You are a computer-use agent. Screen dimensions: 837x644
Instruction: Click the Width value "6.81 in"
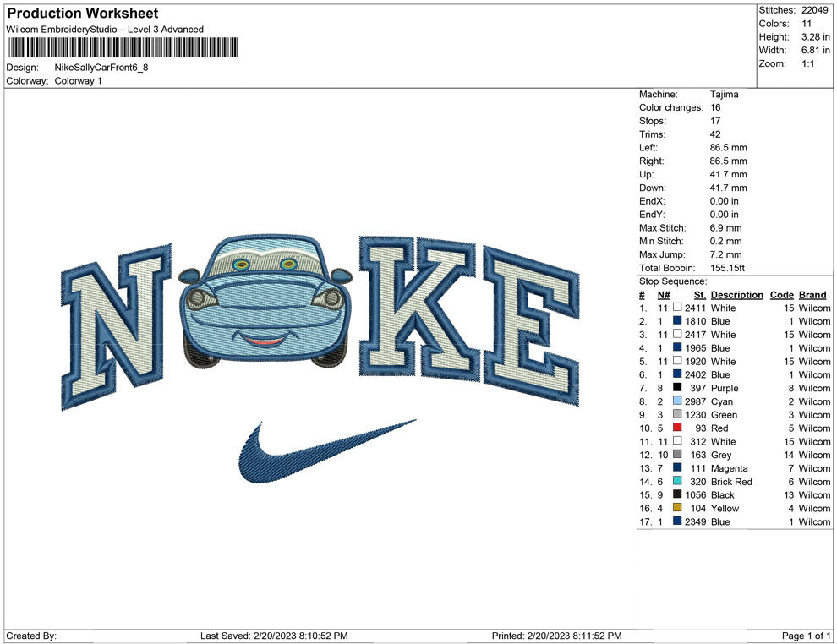(x=816, y=50)
